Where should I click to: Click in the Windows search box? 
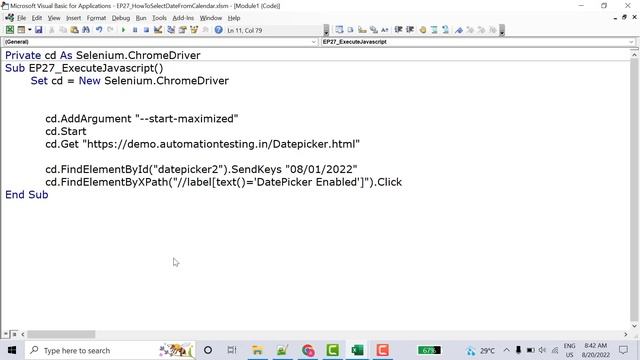click(x=109, y=350)
